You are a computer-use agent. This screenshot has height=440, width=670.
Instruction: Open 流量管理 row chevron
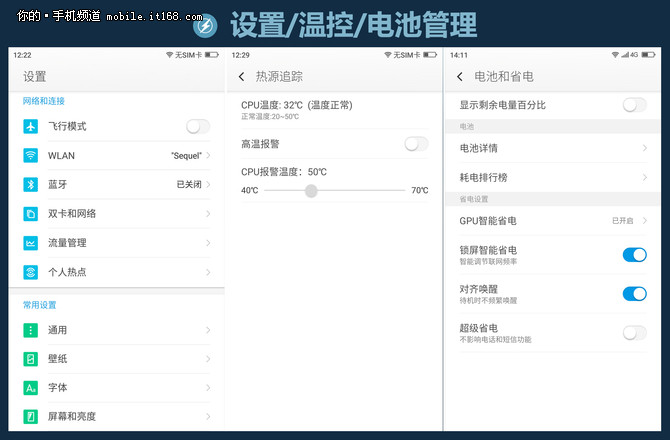(208, 243)
